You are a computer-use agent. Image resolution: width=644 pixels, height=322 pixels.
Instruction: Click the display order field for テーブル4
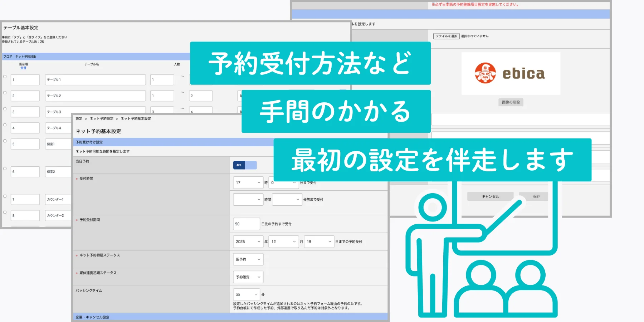(x=25, y=128)
